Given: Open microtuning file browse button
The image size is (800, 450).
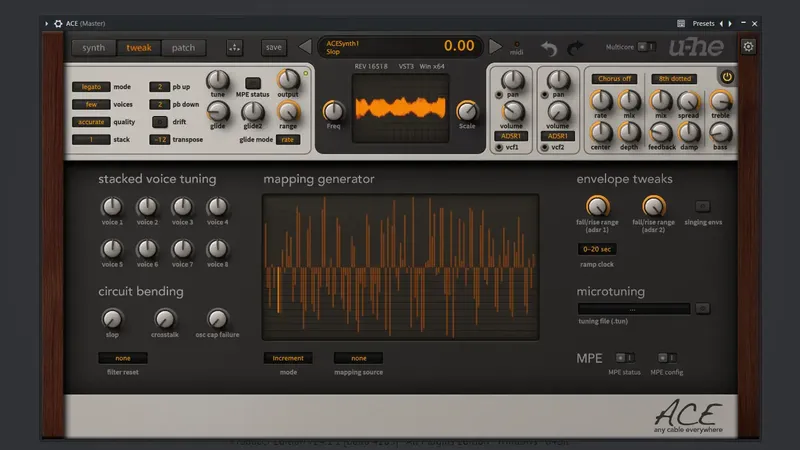Looking at the screenshot, I should coord(703,308).
